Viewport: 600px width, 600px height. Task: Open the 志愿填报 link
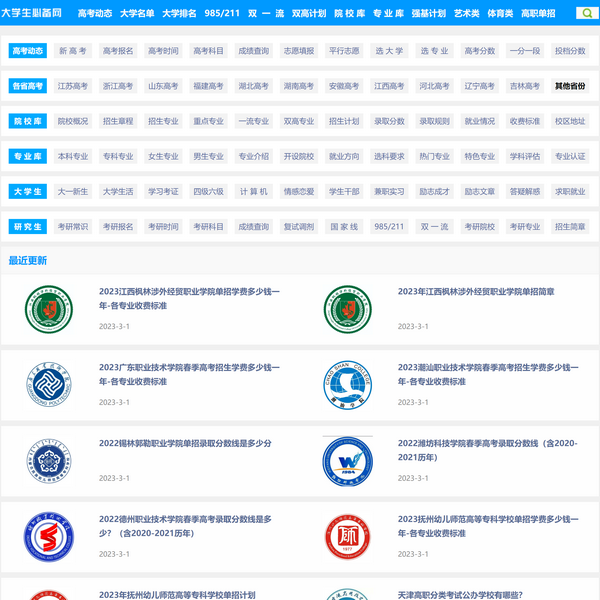(298, 51)
